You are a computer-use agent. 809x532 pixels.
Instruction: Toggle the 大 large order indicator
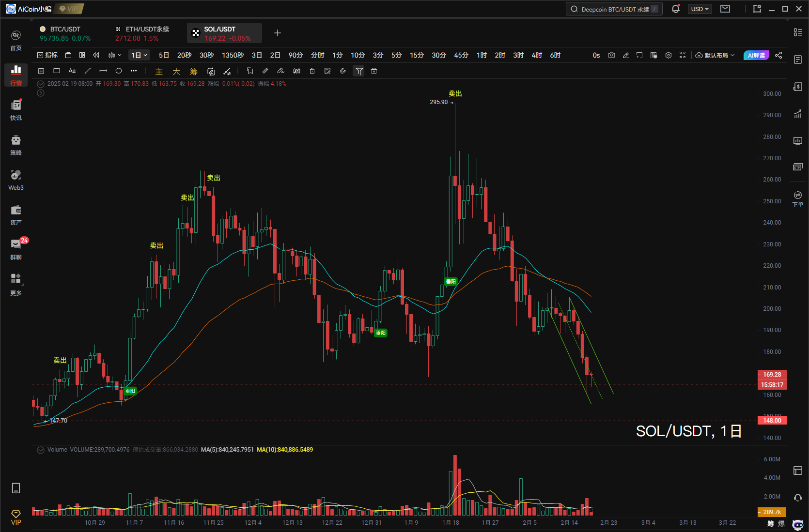pyautogui.click(x=176, y=72)
